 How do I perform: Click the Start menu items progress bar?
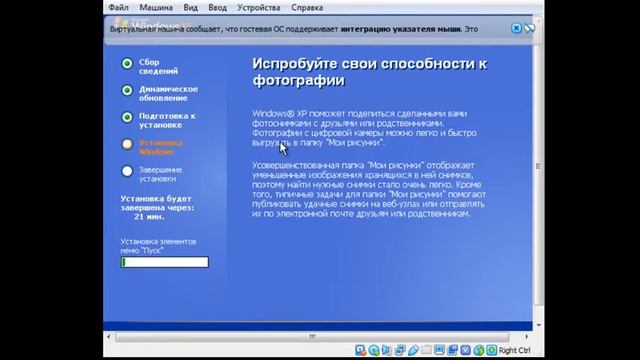click(164, 262)
